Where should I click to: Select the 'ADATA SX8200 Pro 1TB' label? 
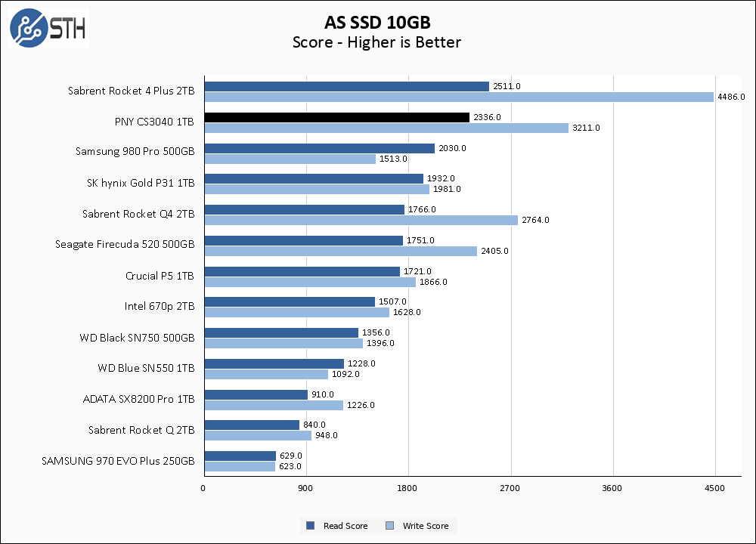point(139,399)
